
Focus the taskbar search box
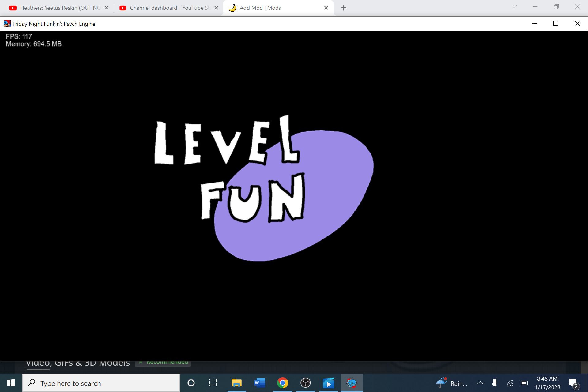101,383
